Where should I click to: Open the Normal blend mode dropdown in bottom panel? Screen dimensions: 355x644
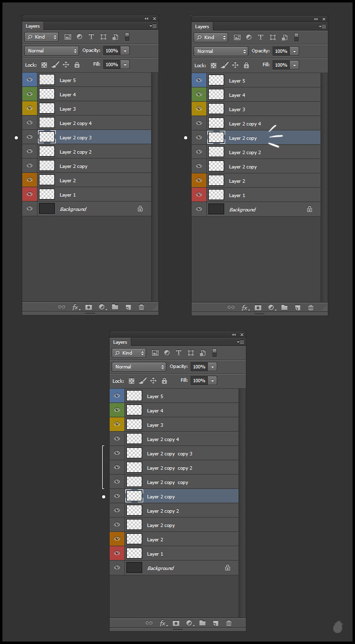click(139, 367)
